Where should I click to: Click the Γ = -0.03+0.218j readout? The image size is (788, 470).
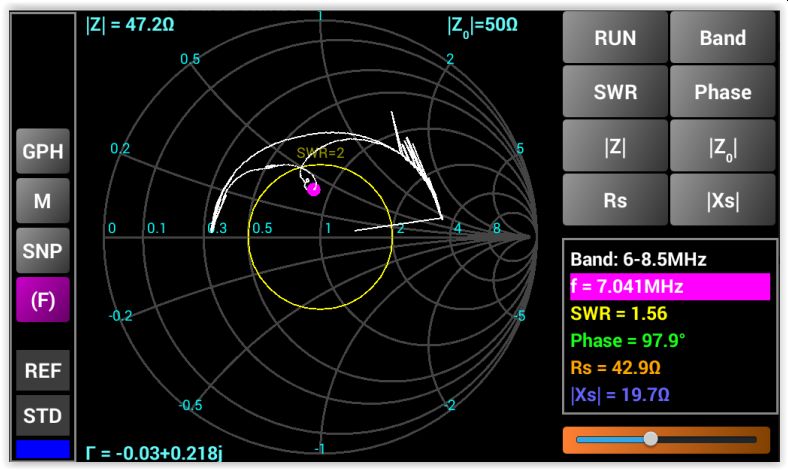pos(154,453)
